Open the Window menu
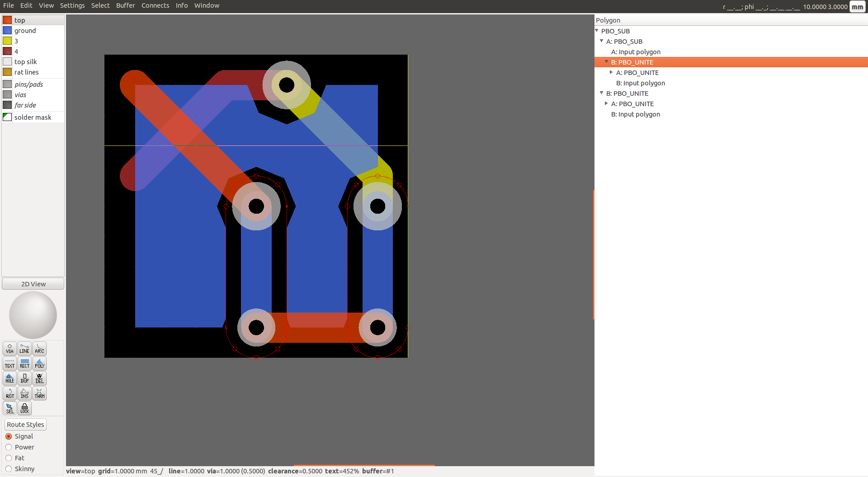868x477 pixels. coord(207,5)
